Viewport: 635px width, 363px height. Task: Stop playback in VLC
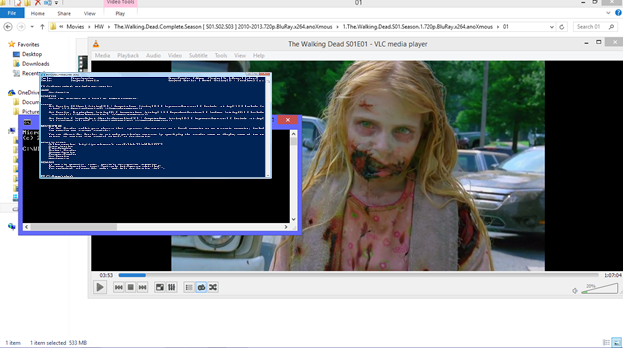point(130,287)
